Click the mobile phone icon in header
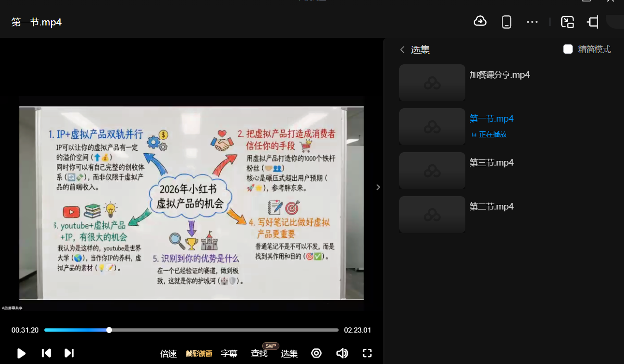 pos(507,22)
